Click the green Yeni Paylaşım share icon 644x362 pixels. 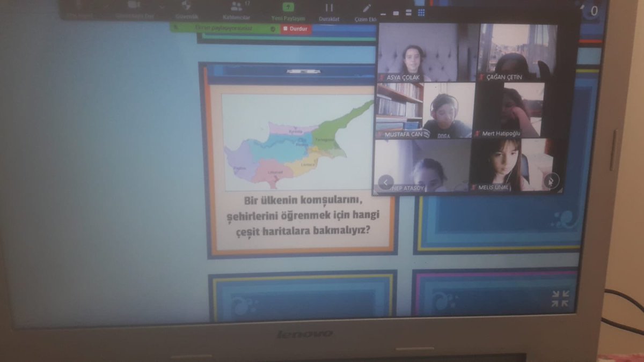point(288,8)
